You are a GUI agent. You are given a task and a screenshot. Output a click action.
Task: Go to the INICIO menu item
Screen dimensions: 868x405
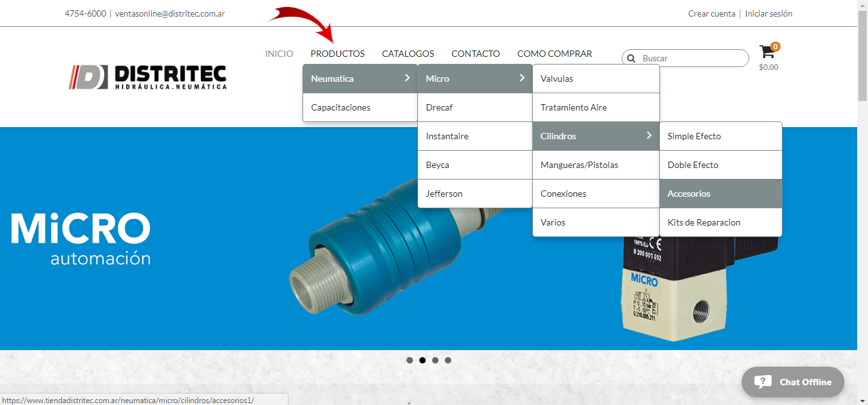279,54
